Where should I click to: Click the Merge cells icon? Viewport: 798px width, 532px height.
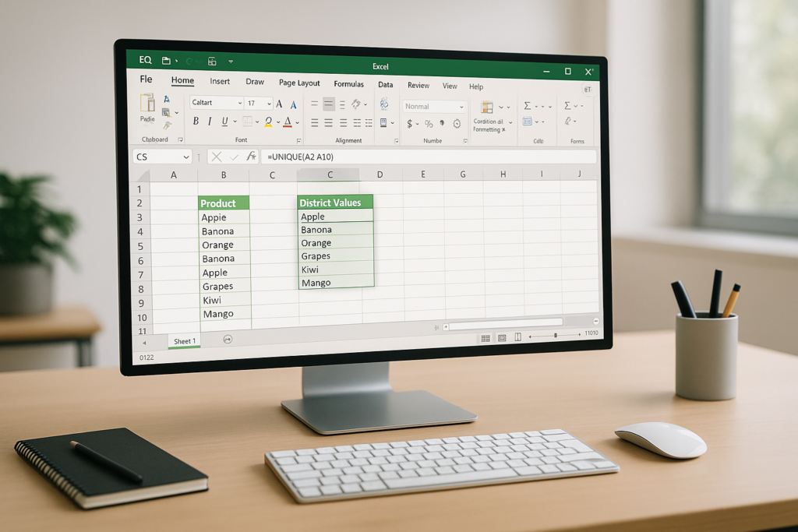point(383,122)
